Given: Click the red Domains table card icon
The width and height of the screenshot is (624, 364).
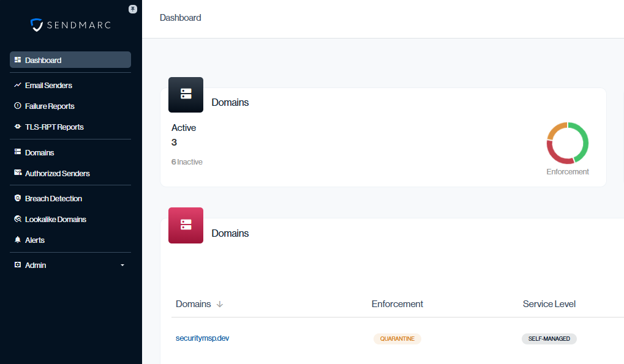Looking at the screenshot, I should 186,225.
